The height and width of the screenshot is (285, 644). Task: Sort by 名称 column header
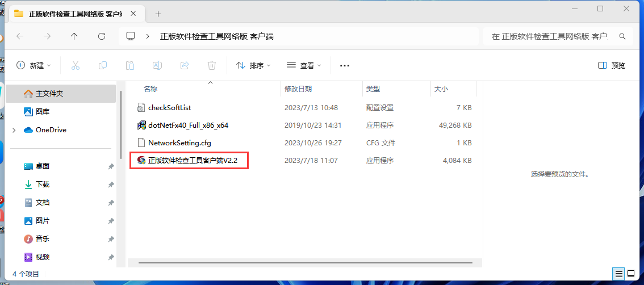(x=150, y=89)
